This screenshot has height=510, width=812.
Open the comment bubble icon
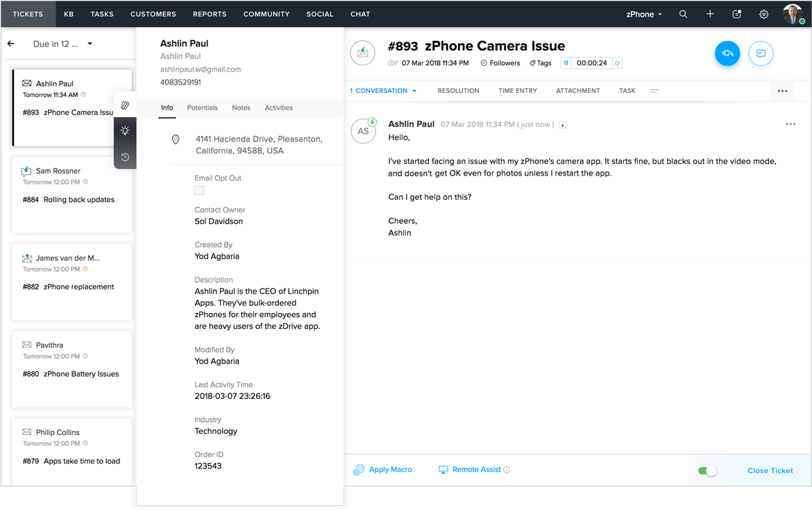[761, 53]
